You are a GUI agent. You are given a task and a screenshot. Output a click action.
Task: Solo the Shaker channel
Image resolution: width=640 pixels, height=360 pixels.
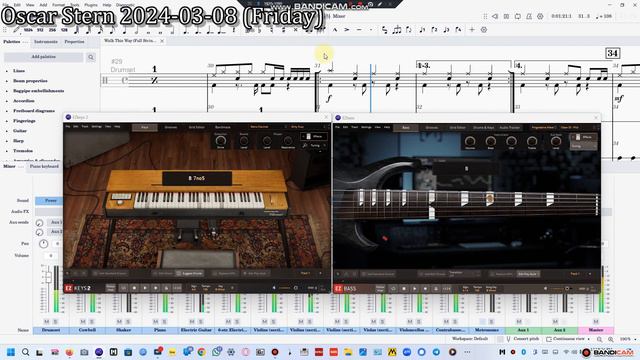point(128,322)
